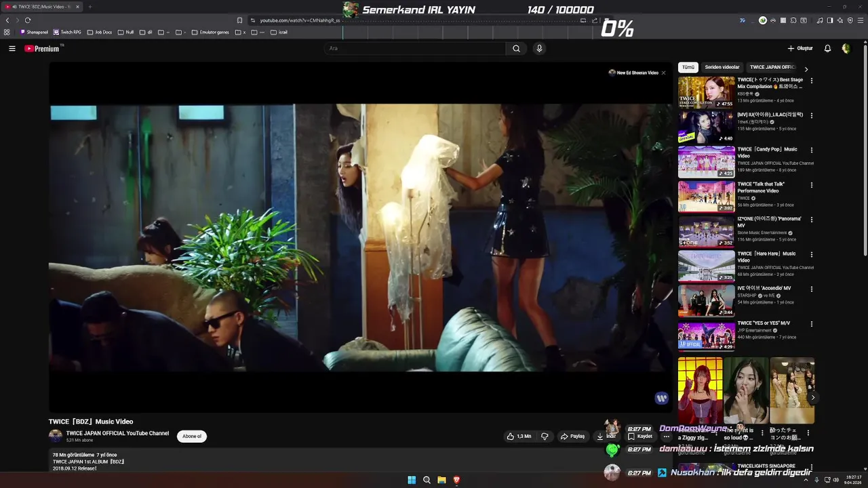Click the 'Oluştur' create button

800,48
